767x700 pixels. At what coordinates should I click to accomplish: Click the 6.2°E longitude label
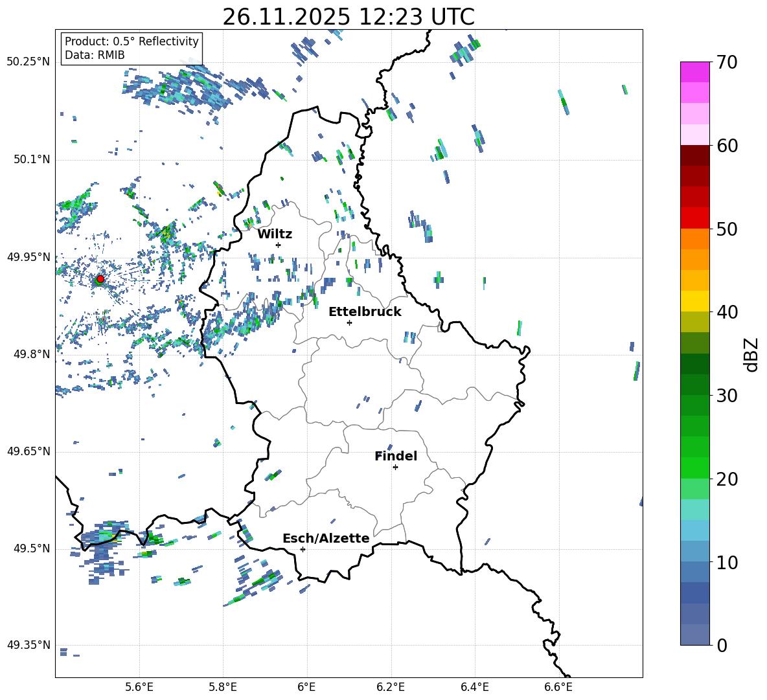point(391,687)
